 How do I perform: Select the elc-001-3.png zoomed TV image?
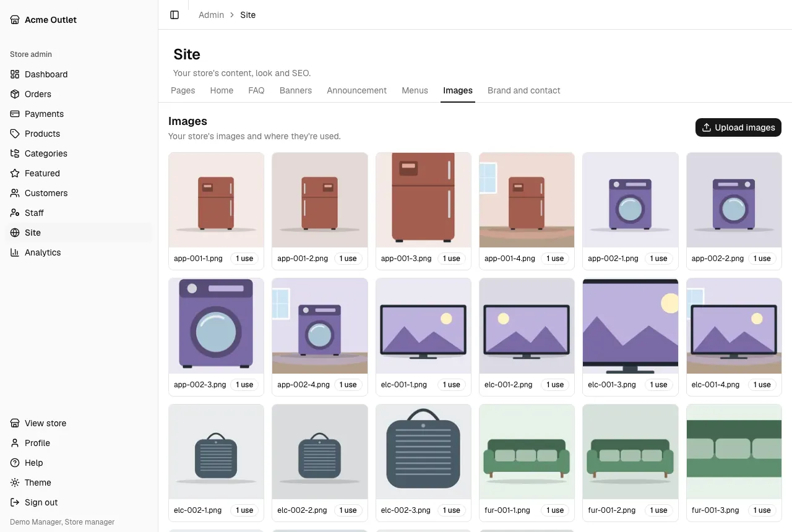631,326
